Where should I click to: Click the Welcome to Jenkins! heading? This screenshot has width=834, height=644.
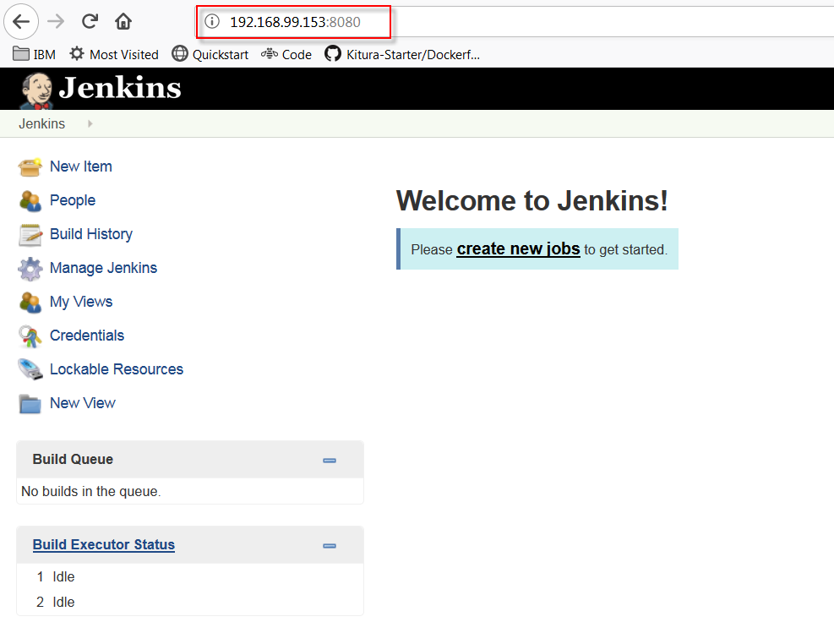[x=531, y=201]
